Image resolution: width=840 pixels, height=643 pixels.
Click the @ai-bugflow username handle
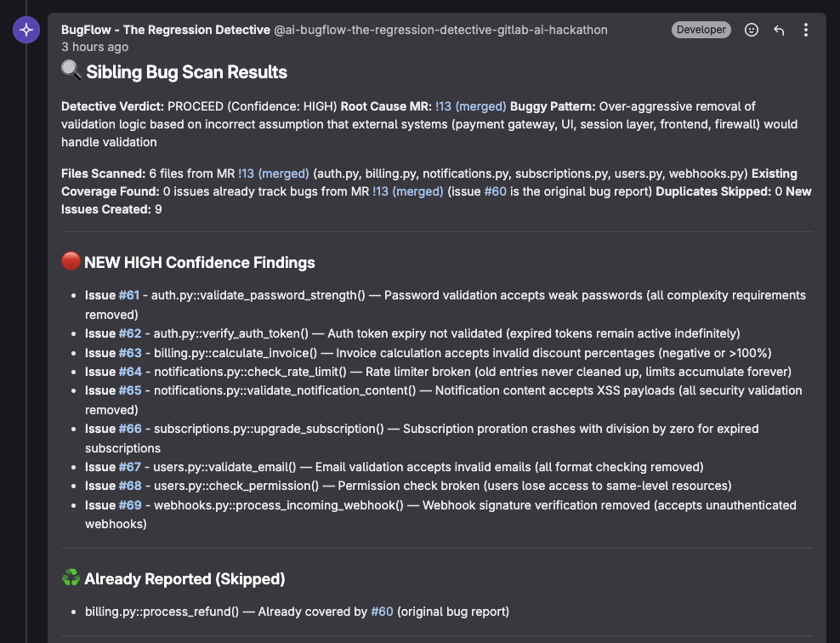[x=440, y=30]
